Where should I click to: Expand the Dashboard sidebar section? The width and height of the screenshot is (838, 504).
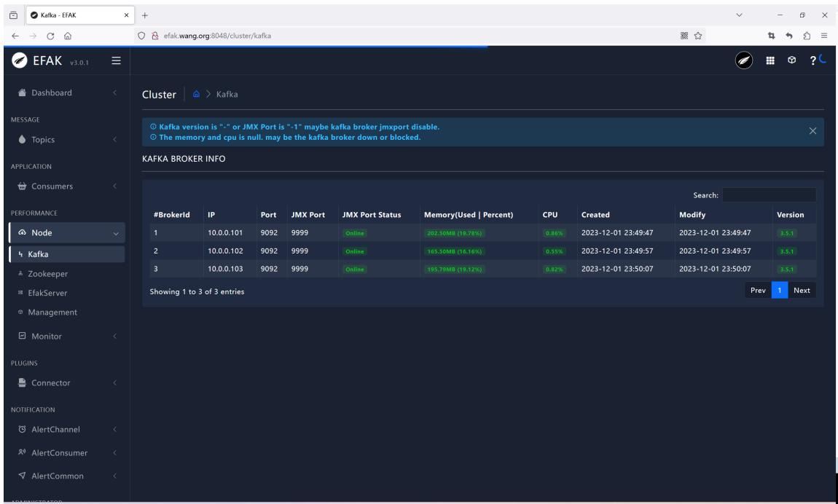(x=67, y=93)
